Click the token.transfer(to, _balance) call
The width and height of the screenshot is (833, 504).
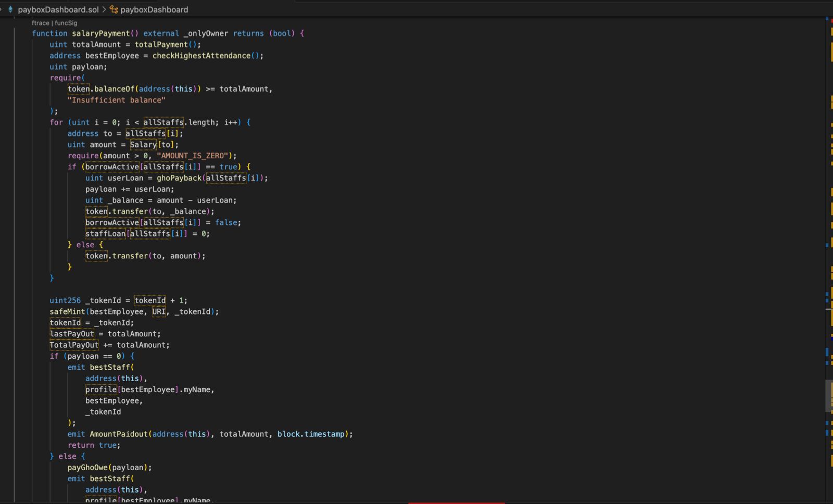147,211
